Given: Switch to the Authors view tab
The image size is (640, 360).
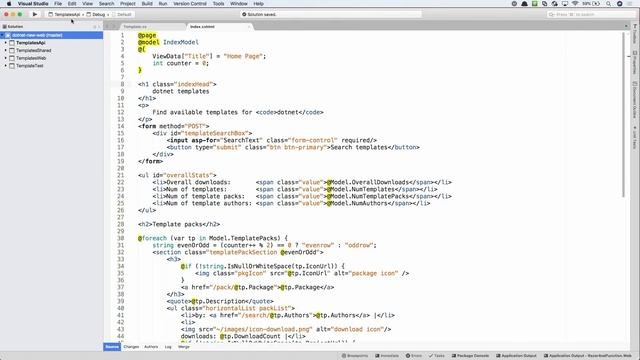Looking at the screenshot, I should click(x=151, y=347).
